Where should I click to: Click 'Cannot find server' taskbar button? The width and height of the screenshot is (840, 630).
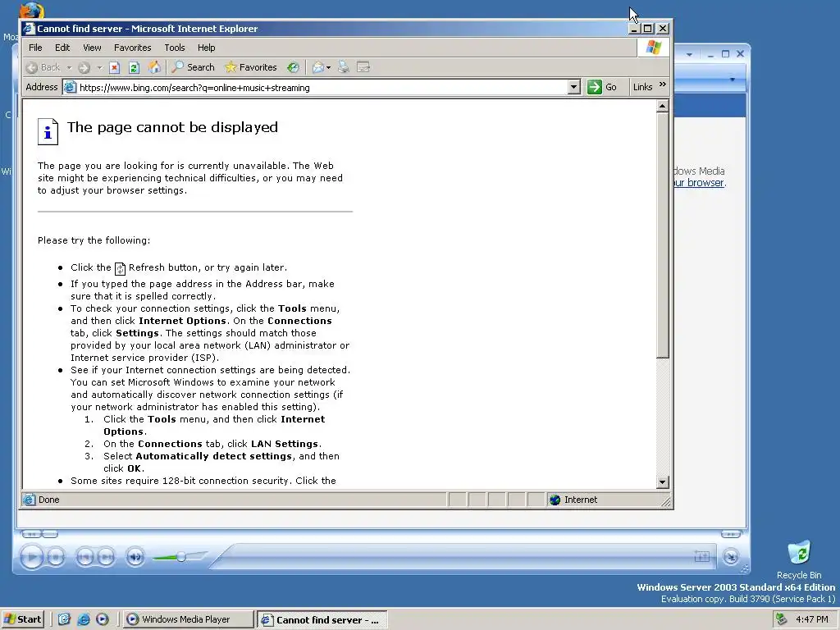tap(322, 620)
